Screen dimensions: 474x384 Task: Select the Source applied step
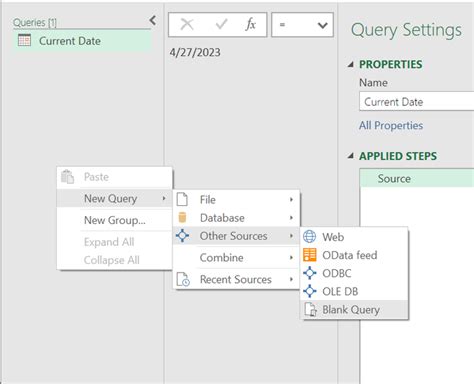pos(417,178)
